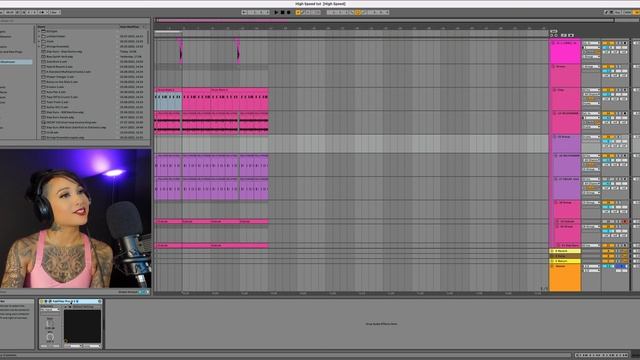Fold the highlighted purple group track

pos(555,137)
